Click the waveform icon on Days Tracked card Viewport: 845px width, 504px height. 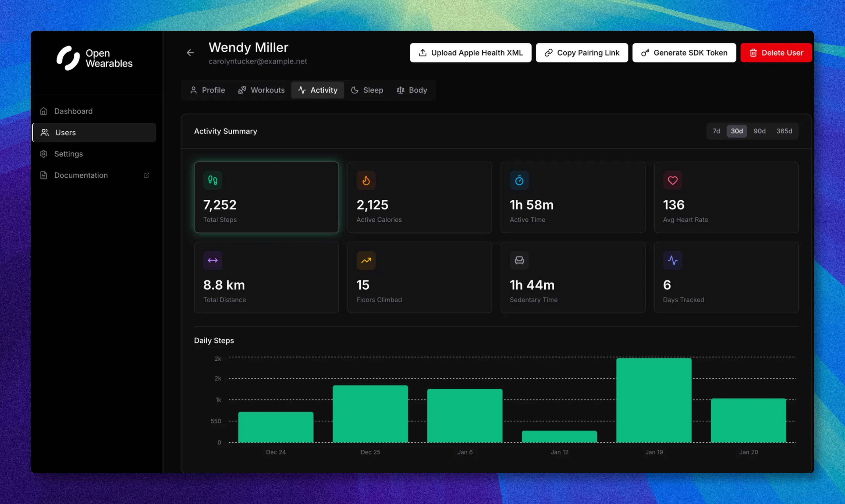pos(673,260)
